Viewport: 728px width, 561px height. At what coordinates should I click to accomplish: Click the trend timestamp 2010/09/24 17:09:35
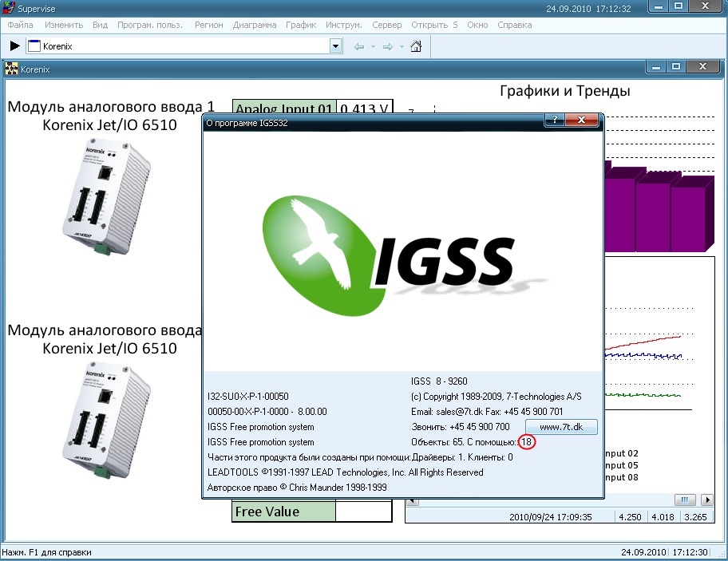pos(550,517)
